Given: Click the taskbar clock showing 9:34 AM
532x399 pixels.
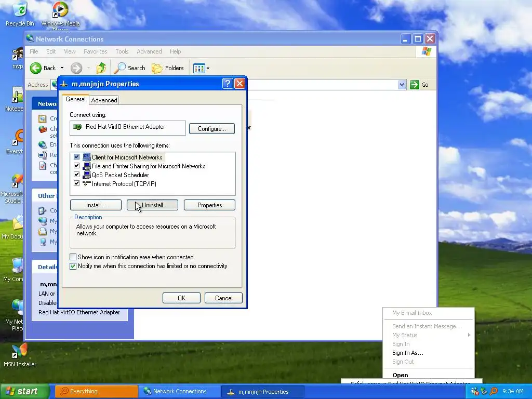Looking at the screenshot, I should point(513,391).
